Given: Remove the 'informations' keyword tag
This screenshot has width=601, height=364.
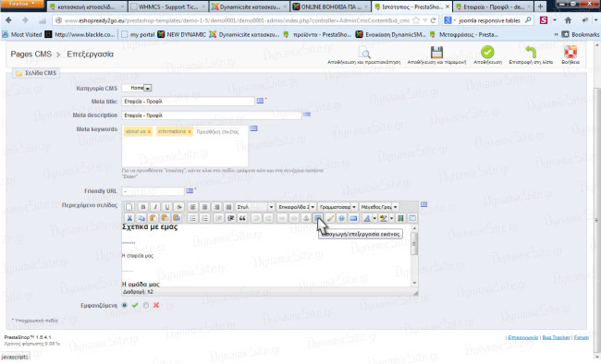Looking at the screenshot, I should 190,132.
